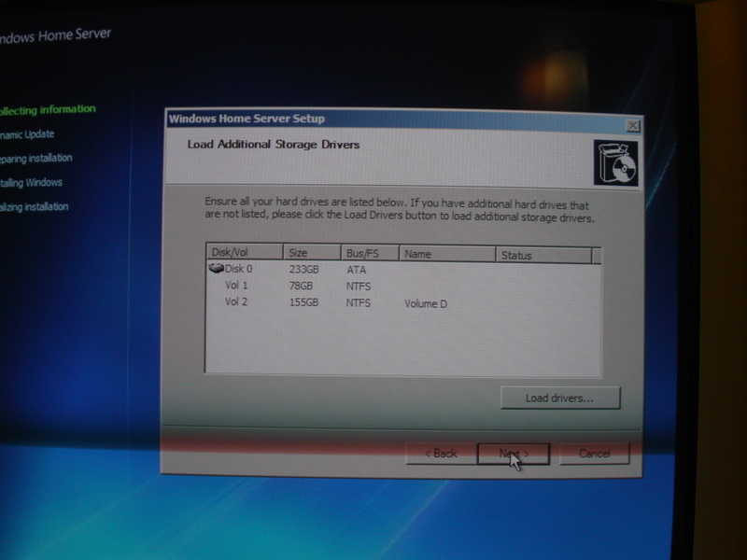The height and width of the screenshot is (560, 747).
Task: Select the Disk 0 hard drive icon
Action: (216, 269)
